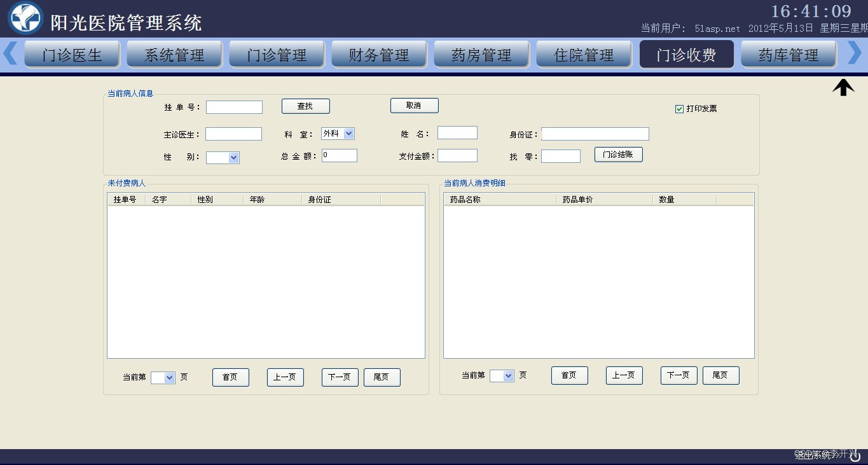Click 下一页 under the unpaid patients list
The width and height of the screenshot is (868, 465).
click(x=340, y=377)
